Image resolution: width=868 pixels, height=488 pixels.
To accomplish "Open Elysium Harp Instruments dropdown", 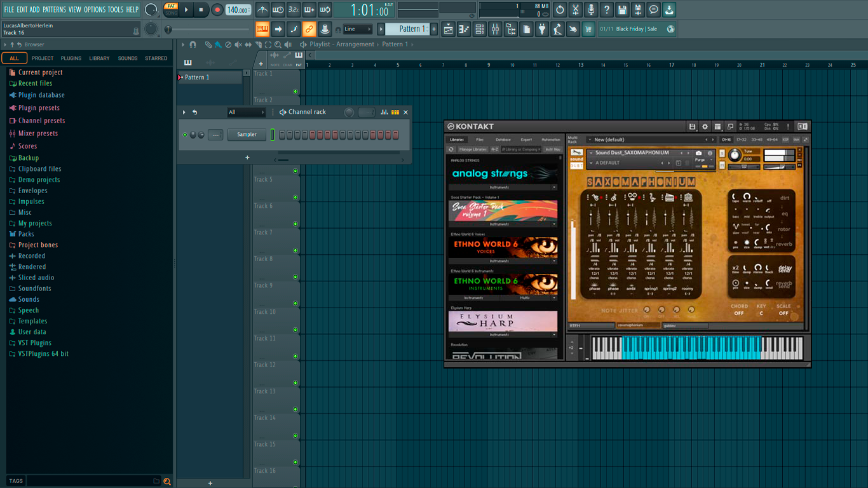I will (503, 335).
